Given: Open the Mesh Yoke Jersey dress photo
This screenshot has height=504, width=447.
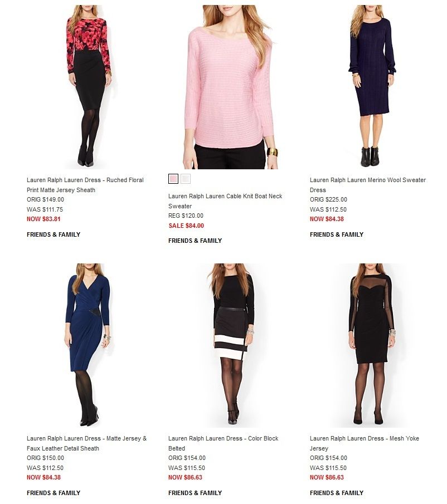Looking at the screenshot, I should coord(372,345).
